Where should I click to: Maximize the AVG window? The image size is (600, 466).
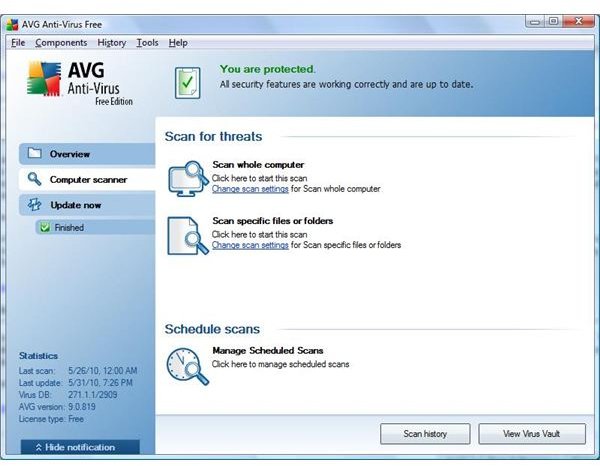(x=553, y=21)
